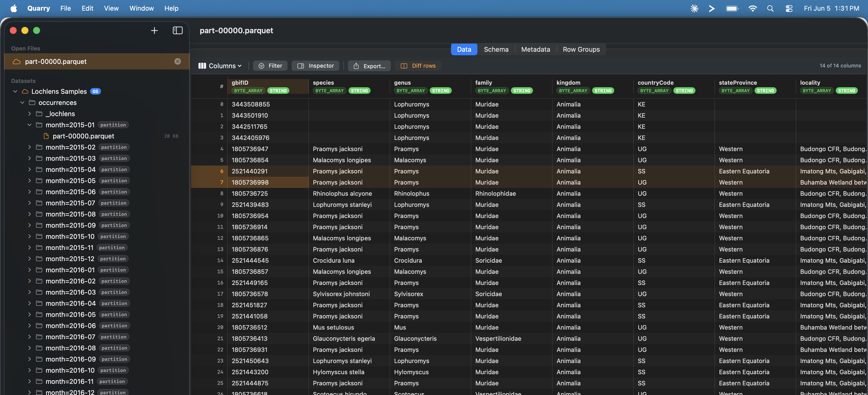Click the 14 of 14 columns label
Screen dimensions: 868x395
coord(840,66)
